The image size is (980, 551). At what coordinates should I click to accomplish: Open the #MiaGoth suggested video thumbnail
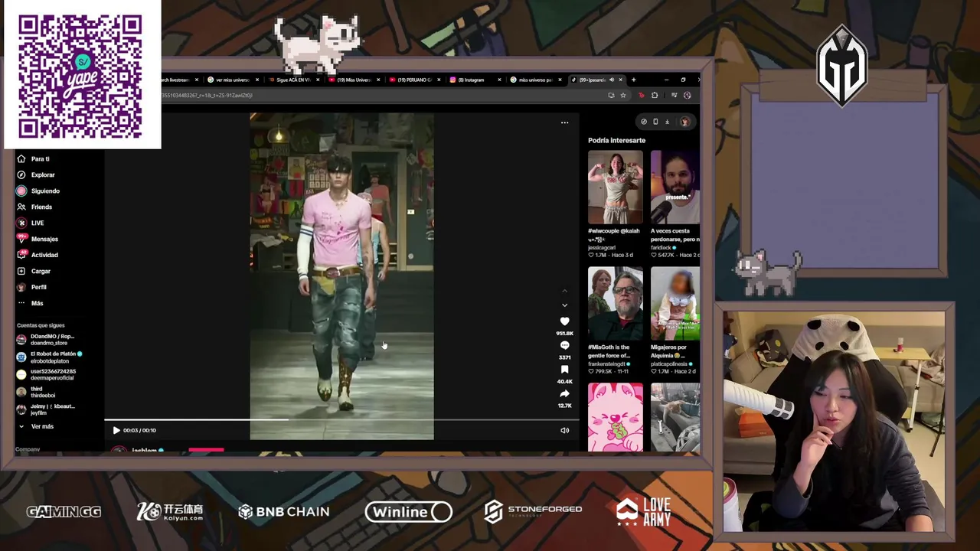click(616, 303)
